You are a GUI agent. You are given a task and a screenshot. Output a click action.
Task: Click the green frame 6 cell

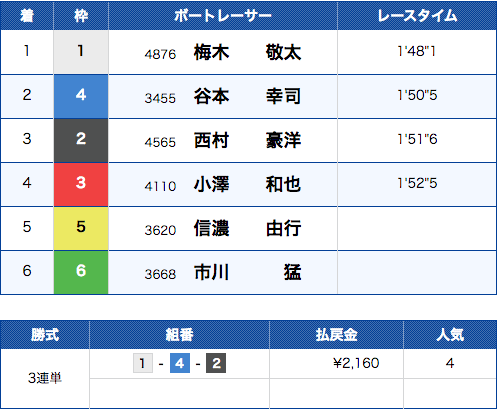(81, 272)
